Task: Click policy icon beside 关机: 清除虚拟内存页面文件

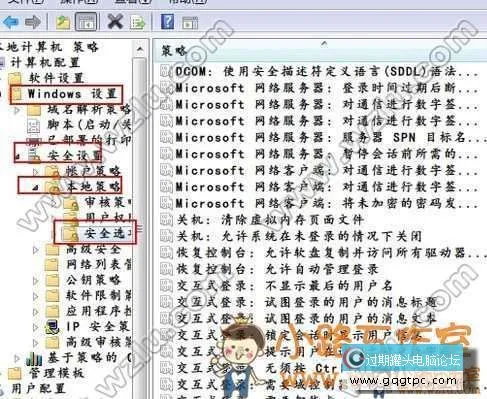Action: (x=166, y=219)
